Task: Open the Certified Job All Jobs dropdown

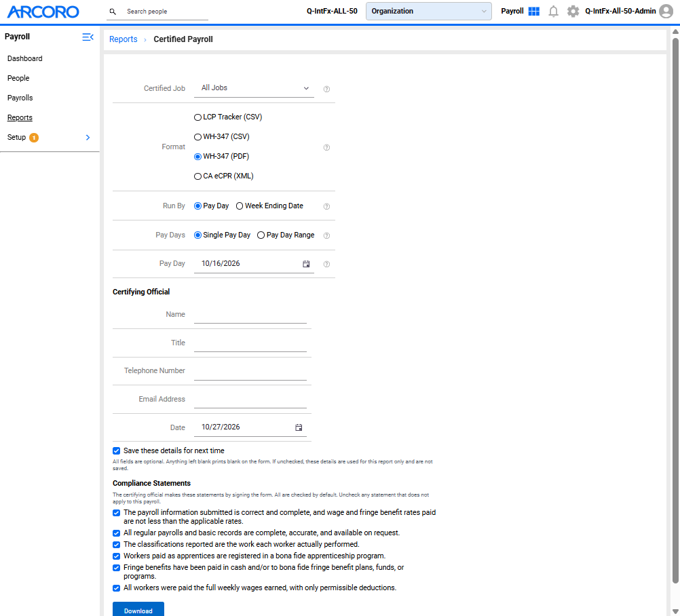Action: click(254, 88)
